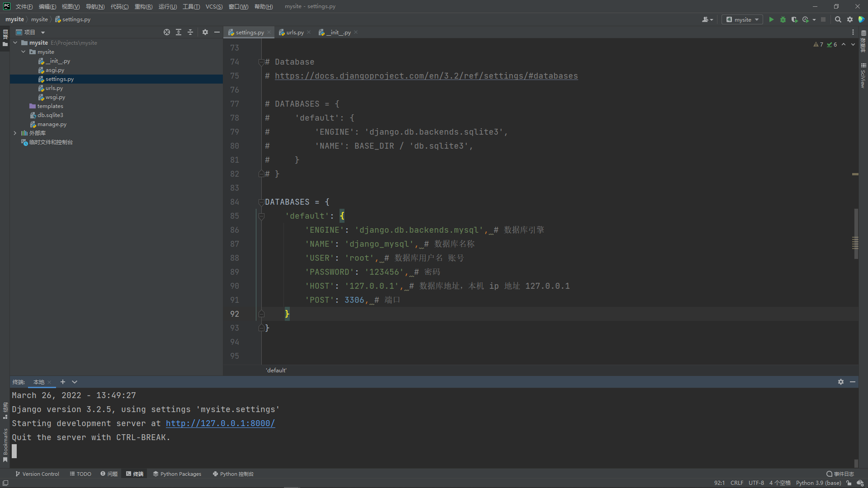Open the http://127.0.0.1:8000/ server link

click(220, 423)
